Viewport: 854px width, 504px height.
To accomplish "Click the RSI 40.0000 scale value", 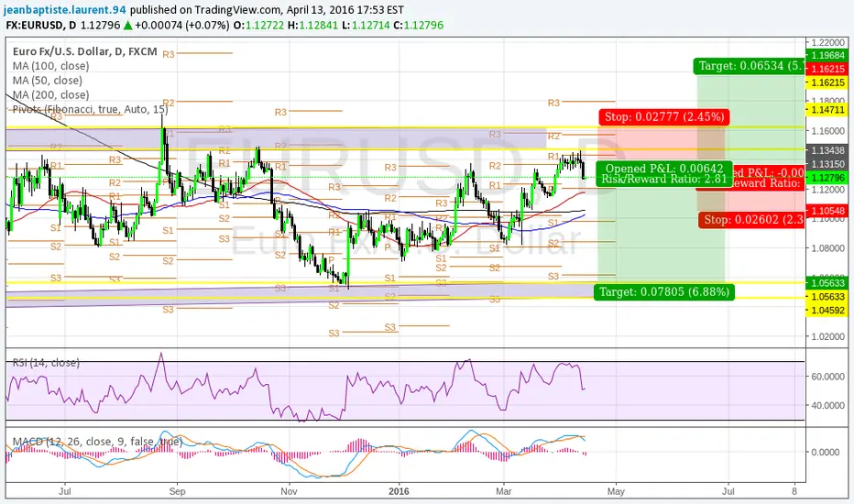I will click(827, 405).
